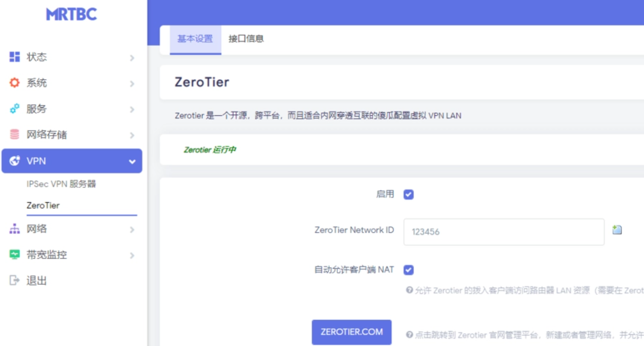The width and height of the screenshot is (644, 346).
Task: Click the 网络 network tree icon
Action: 14,229
